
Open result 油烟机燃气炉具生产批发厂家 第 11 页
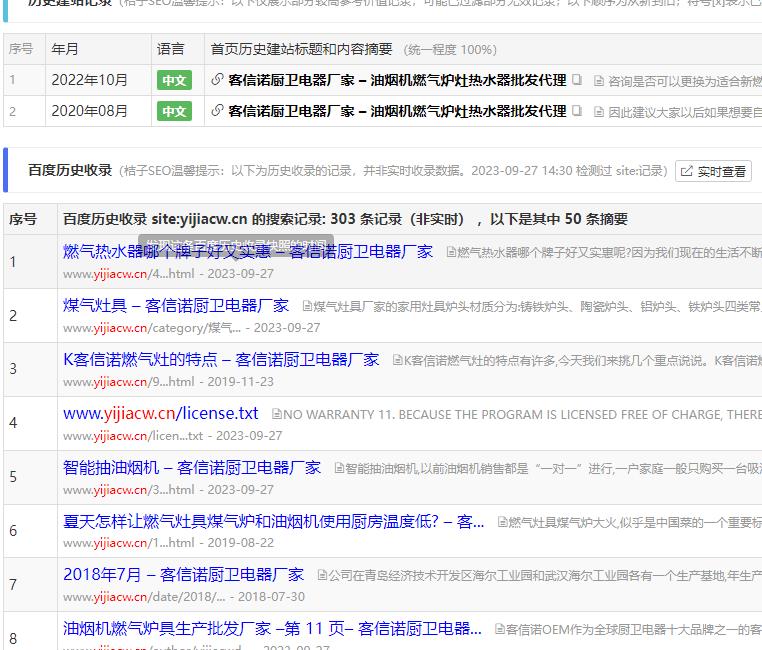tap(272, 629)
